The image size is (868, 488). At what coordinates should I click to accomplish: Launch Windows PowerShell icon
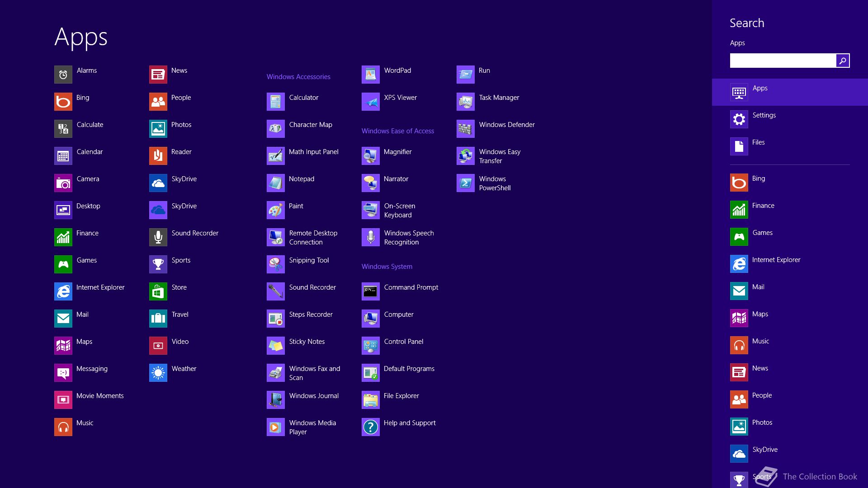466,183
